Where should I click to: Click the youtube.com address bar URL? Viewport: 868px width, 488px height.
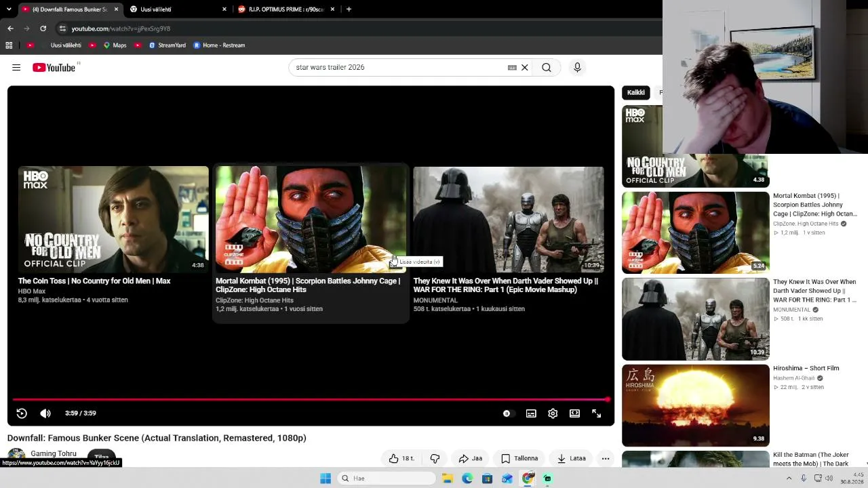(121, 28)
